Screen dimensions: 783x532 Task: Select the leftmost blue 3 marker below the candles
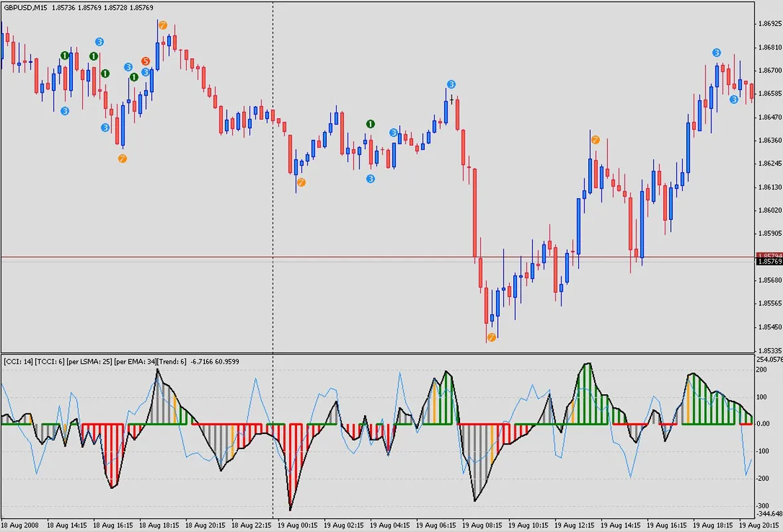coord(64,111)
